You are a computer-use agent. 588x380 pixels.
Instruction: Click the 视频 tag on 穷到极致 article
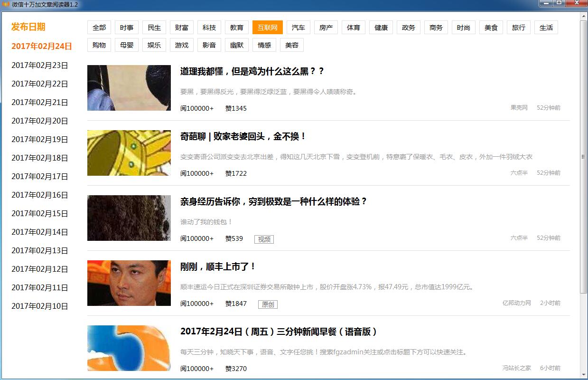pos(264,239)
